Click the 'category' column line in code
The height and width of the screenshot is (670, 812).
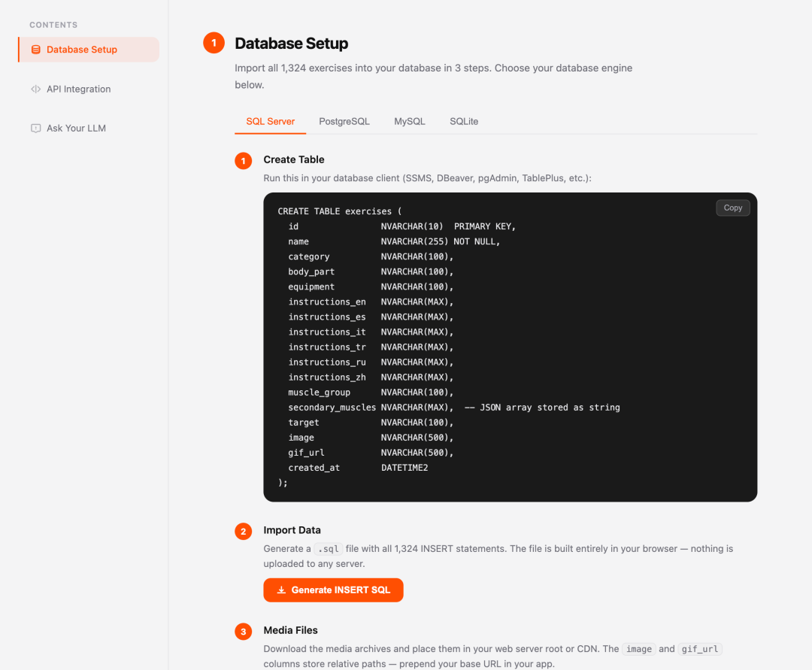[371, 256]
